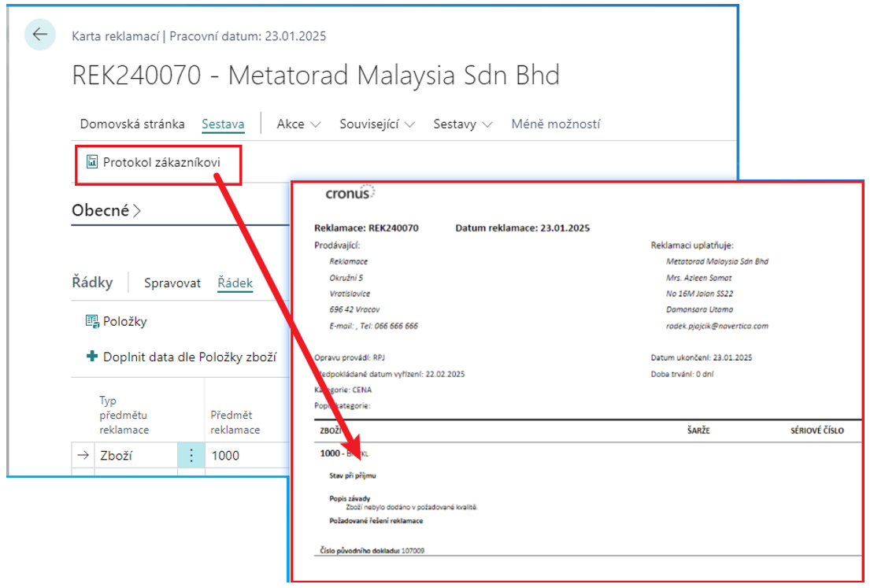This screenshot has height=588, width=874.
Task: Click the ŠARŽE column header in report
Action: pyautogui.click(x=698, y=431)
